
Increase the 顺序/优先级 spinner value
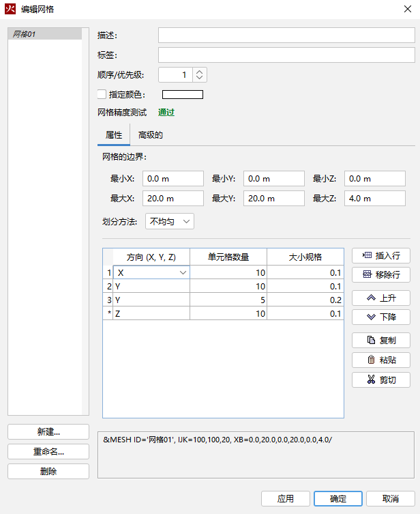199,71
